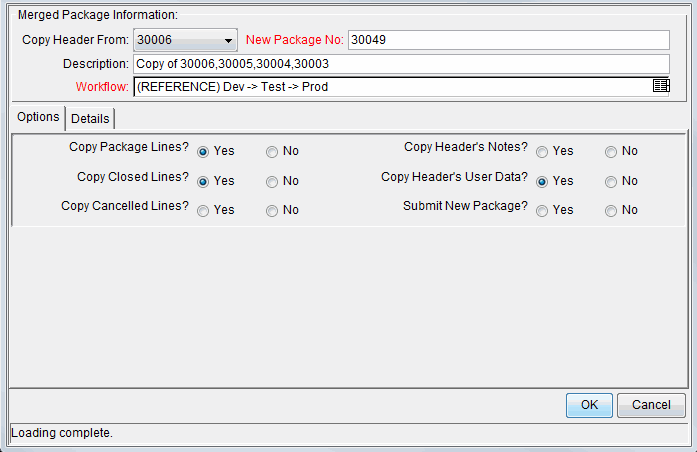The image size is (697, 452).
Task: Select Yes for Copy Package Lines
Action: pos(203,152)
